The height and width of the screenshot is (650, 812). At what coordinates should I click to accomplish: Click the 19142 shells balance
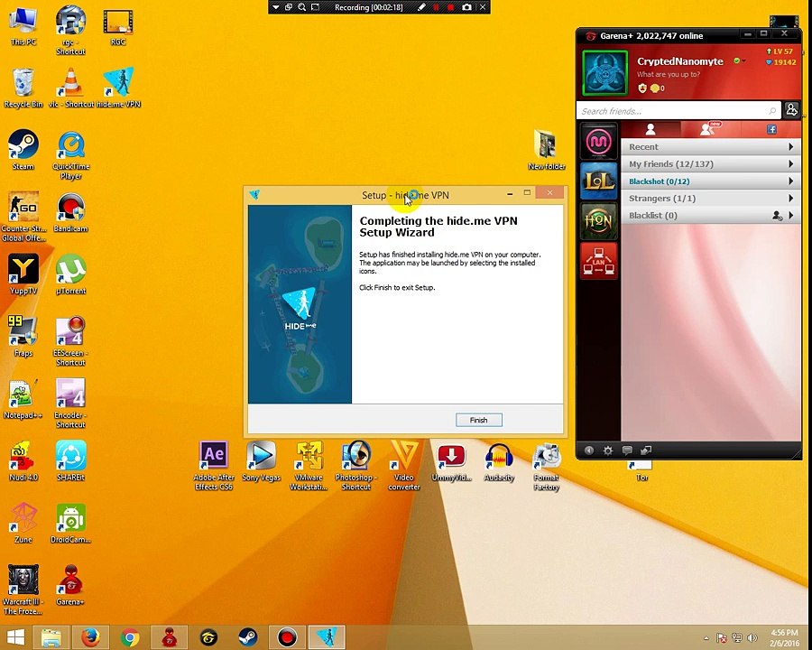781,62
